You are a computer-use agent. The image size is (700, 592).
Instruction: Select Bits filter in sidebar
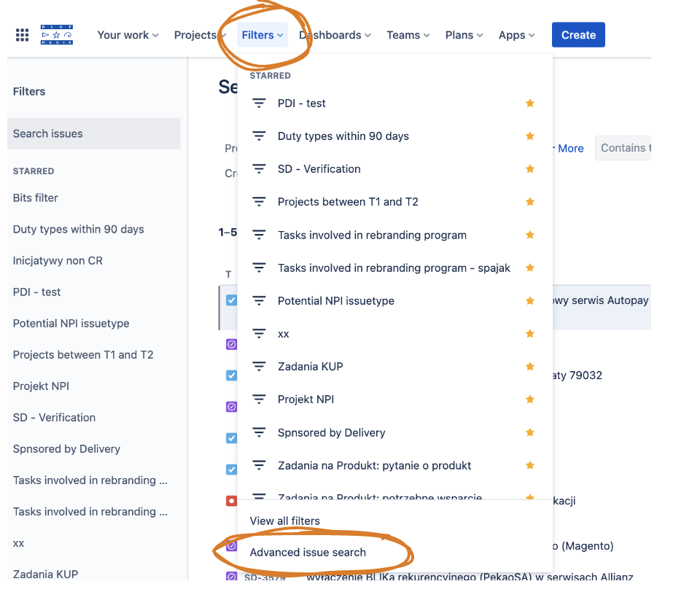click(x=36, y=198)
